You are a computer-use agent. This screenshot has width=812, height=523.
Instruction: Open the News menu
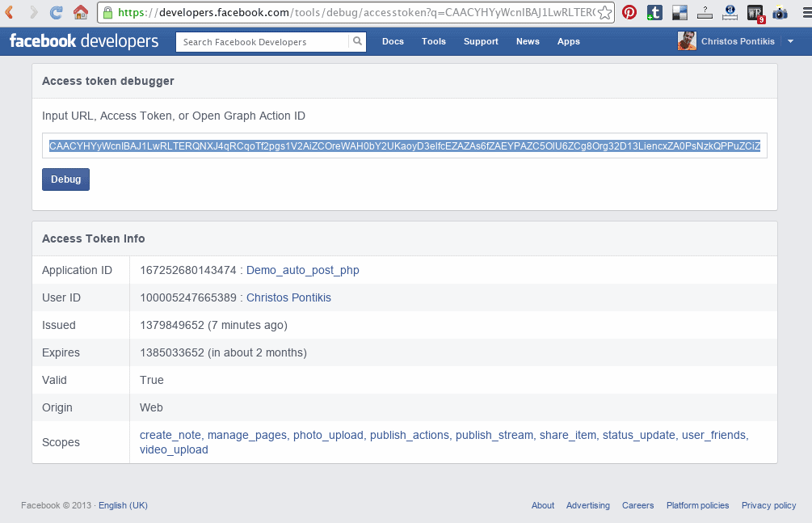(528, 41)
